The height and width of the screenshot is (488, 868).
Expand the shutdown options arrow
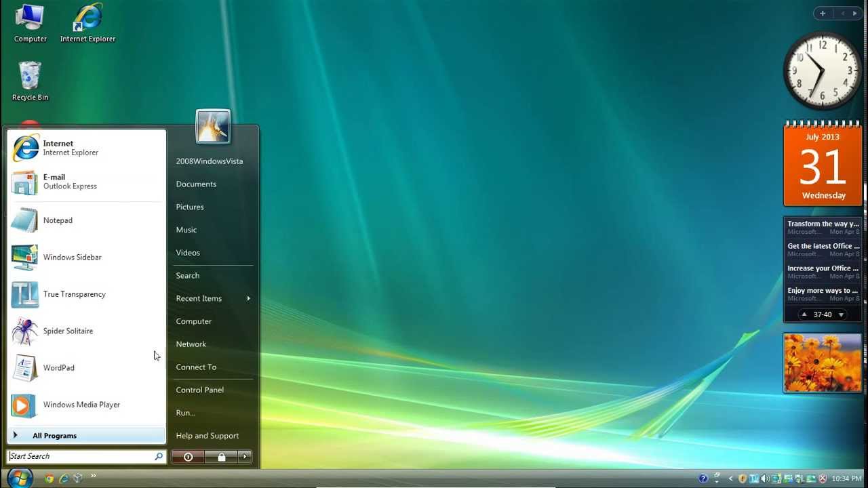coord(245,457)
